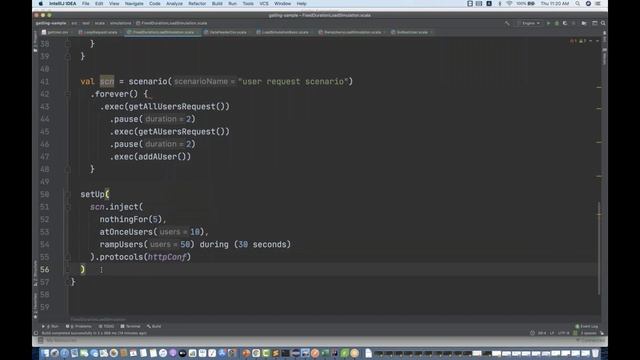Click atOnceUsers call on line 53
This screenshot has height=360, width=640.
pos(126,232)
